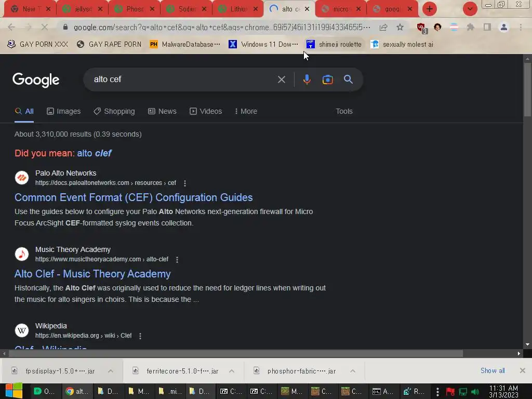Open Common Event Format (CEF) Configuration Guides result
The width and height of the screenshot is (532, 399).
(x=134, y=197)
